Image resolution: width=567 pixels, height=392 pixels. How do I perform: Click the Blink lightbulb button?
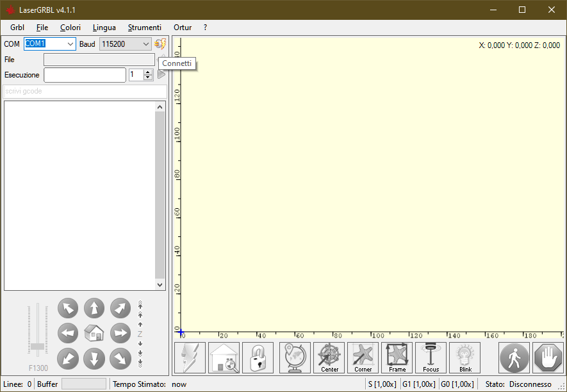[465, 357]
